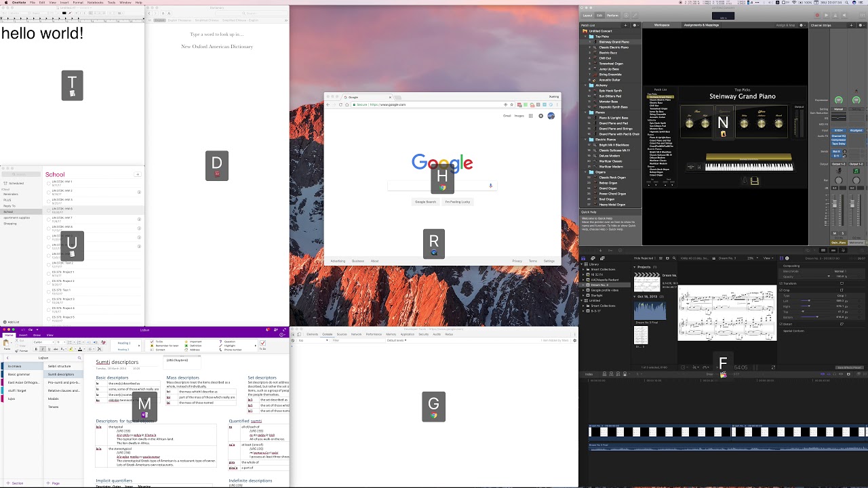Image resolution: width=868 pixels, height=488 pixels.
Task: Collapse the Alchemy patch folder
Action: (x=587, y=85)
